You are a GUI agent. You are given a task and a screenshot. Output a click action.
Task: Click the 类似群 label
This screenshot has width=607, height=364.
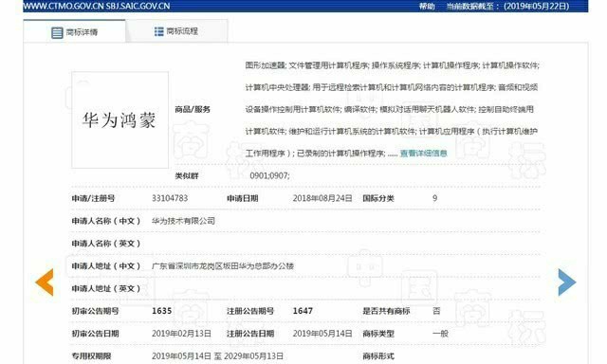tap(187, 176)
